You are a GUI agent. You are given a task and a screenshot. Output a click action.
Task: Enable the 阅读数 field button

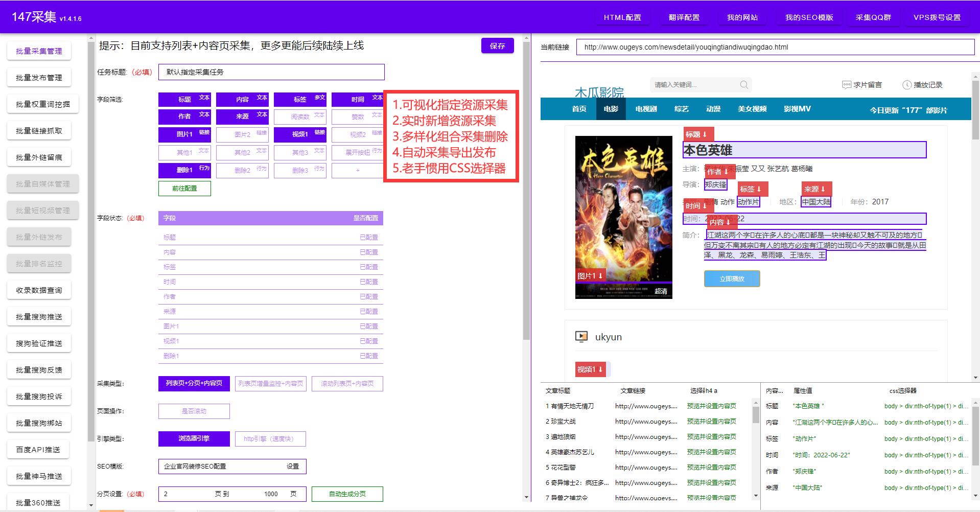coord(300,117)
